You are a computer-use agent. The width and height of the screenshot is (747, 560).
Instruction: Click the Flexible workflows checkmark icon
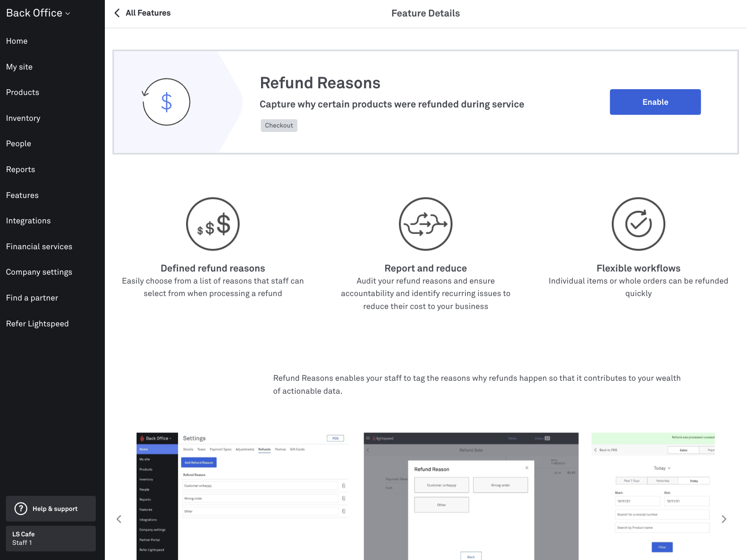(x=639, y=224)
